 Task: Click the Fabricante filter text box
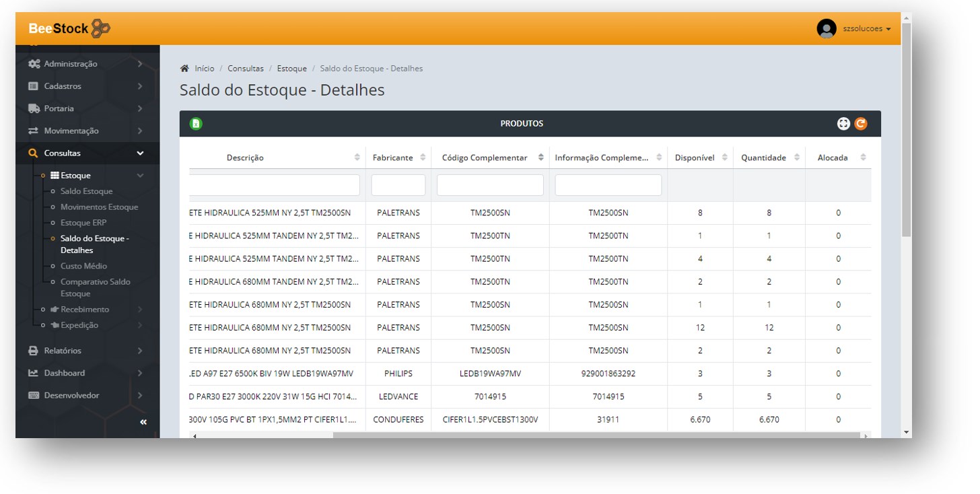click(398, 185)
